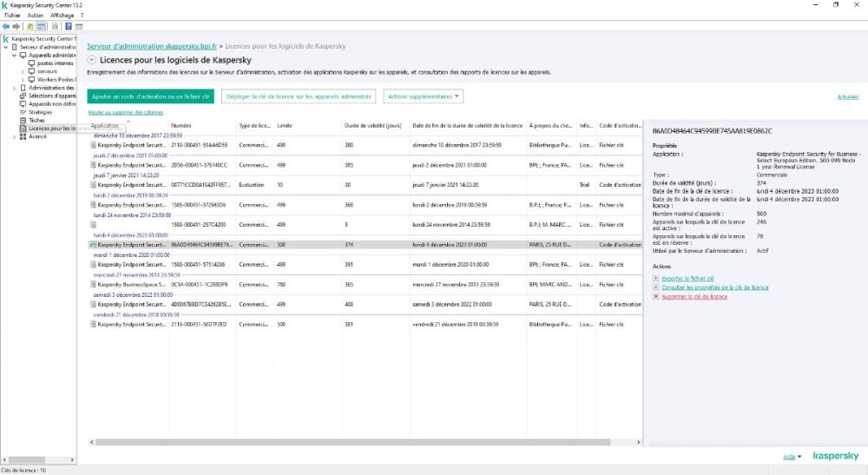The width and height of the screenshot is (868, 475).
Task: Select Licences pour les logiciels tree item
Action: (52, 129)
